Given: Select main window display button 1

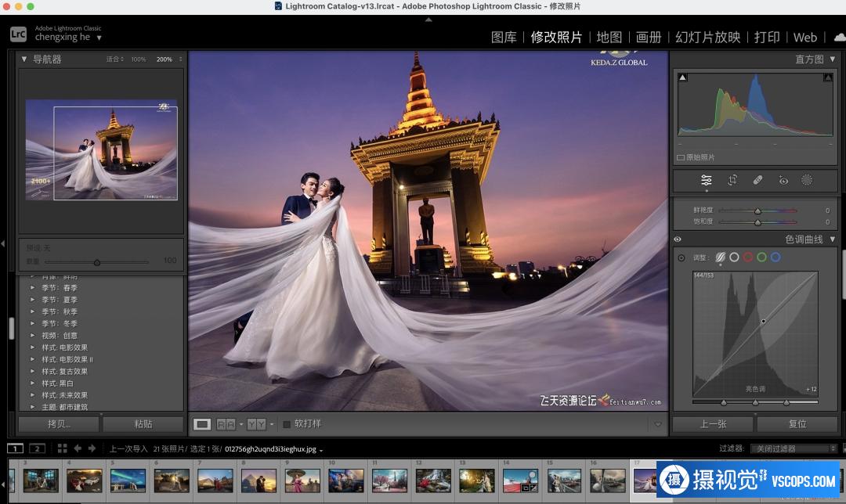Looking at the screenshot, I should pos(15,448).
